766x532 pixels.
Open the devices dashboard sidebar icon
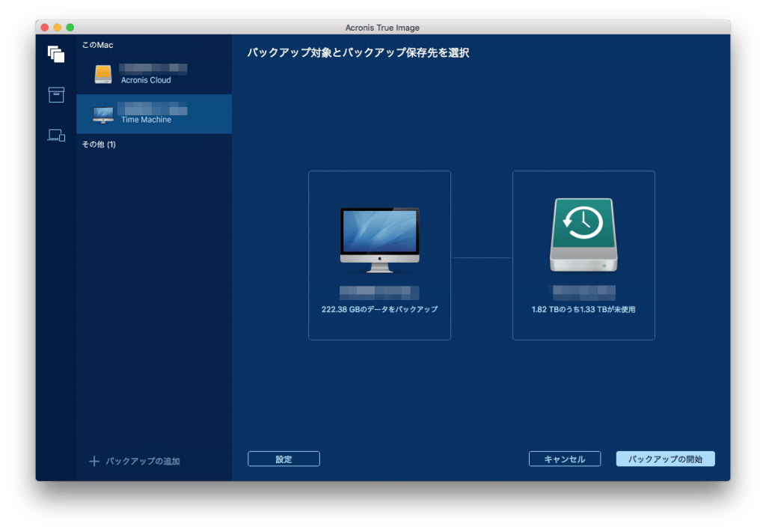tap(56, 135)
